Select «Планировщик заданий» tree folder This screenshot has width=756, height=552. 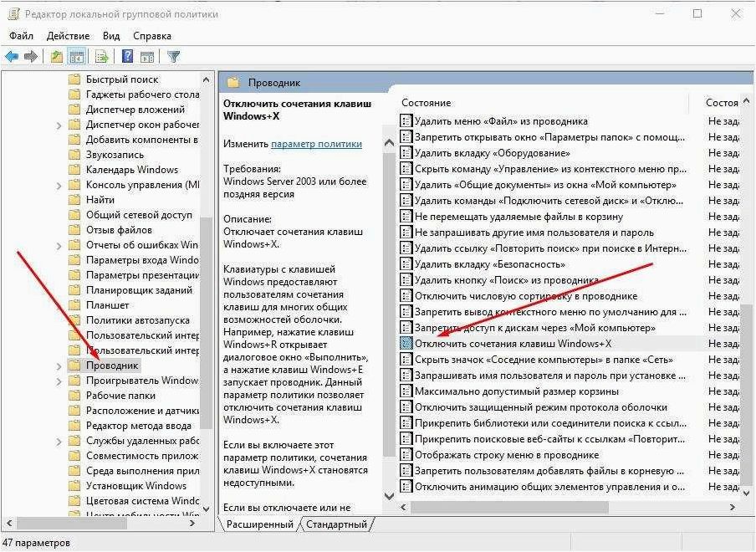click(139, 290)
